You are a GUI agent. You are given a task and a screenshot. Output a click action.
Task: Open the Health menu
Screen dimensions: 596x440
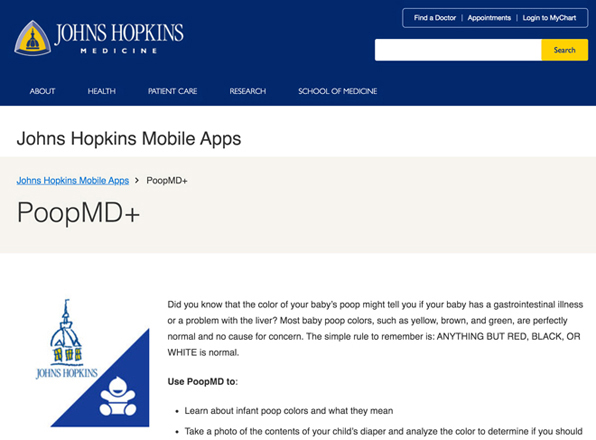[101, 91]
